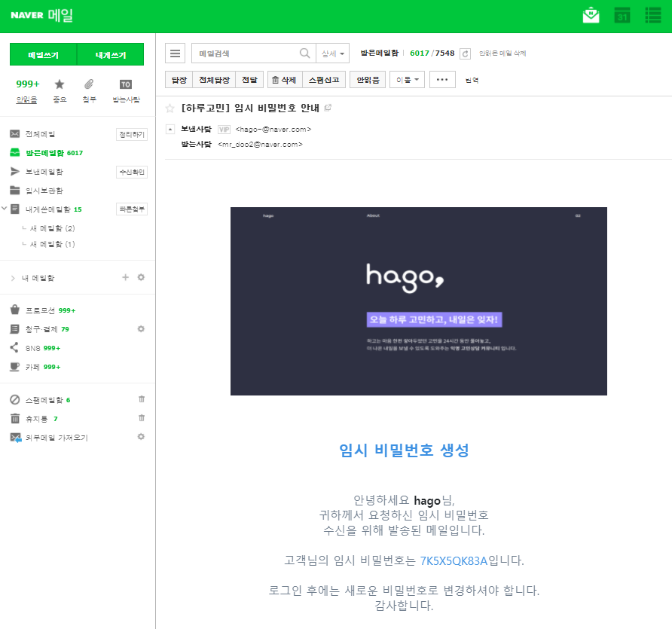Open the 이동 move dropdown
Viewport: 672px width, 629px height.
(x=407, y=80)
